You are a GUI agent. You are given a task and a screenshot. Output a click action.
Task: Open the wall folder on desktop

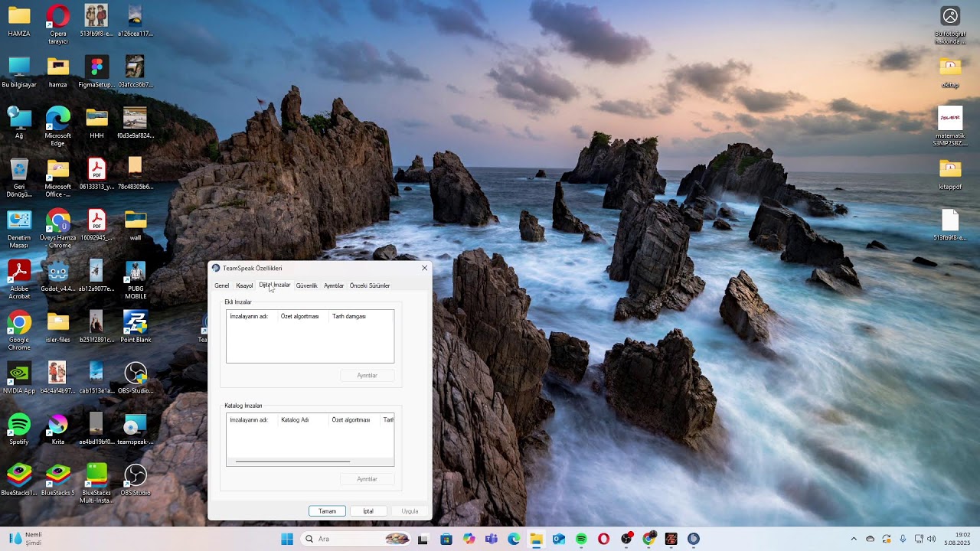coord(136,220)
